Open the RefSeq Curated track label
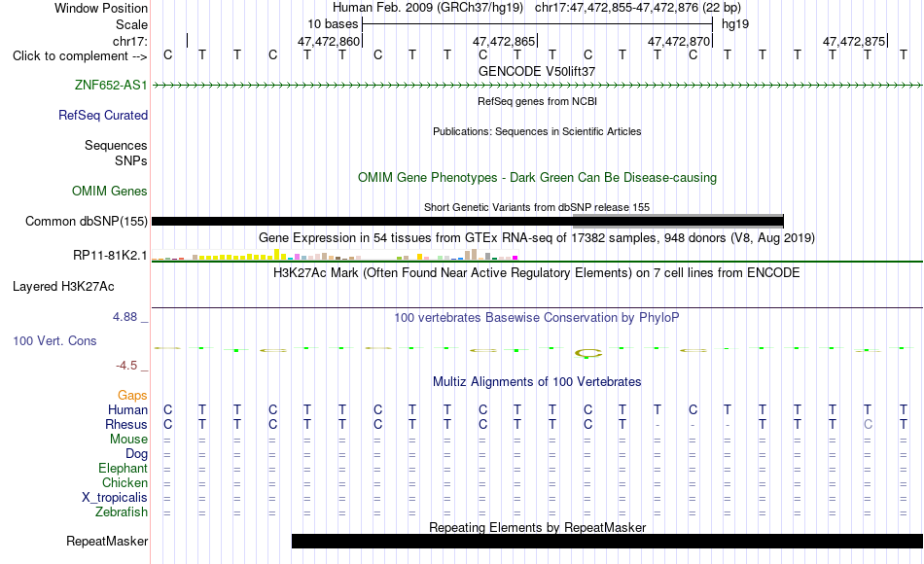Screen dimensions: 924x564 click(102, 115)
